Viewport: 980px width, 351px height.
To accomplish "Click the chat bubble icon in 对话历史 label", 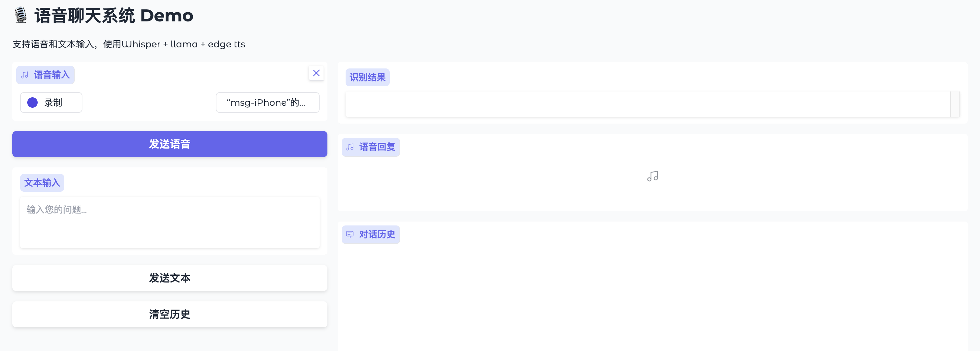I will click(x=350, y=234).
